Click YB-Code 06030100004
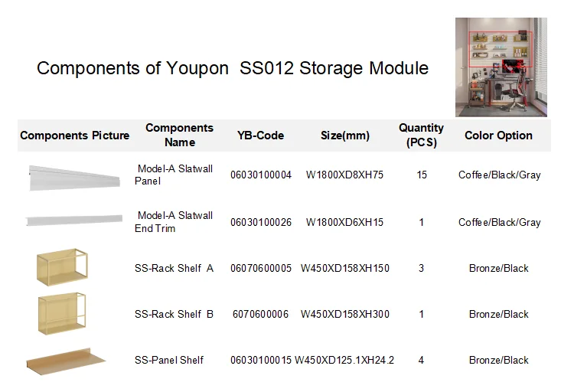This screenshot has height=392, width=574. pos(261,175)
